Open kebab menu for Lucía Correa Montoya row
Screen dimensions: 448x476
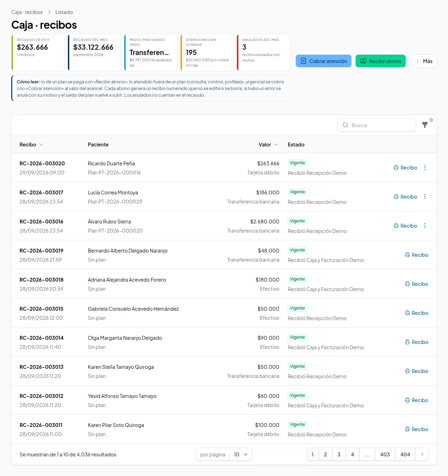(x=425, y=196)
